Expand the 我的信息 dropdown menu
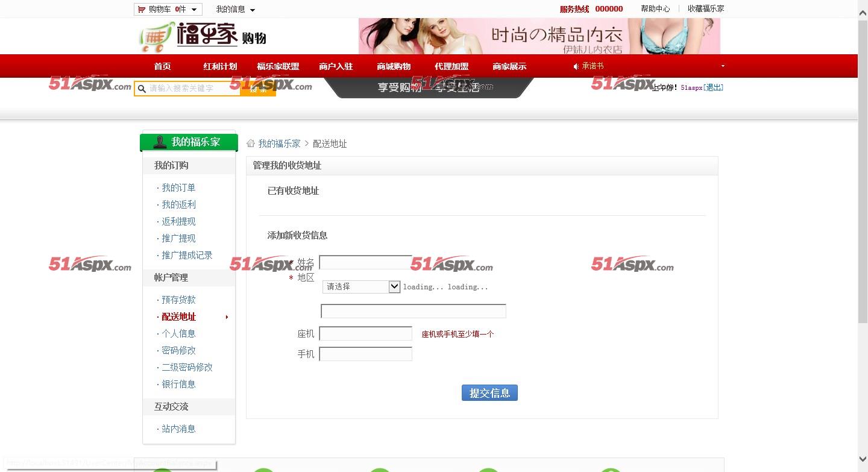The image size is (868, 472). coord(236,9)
